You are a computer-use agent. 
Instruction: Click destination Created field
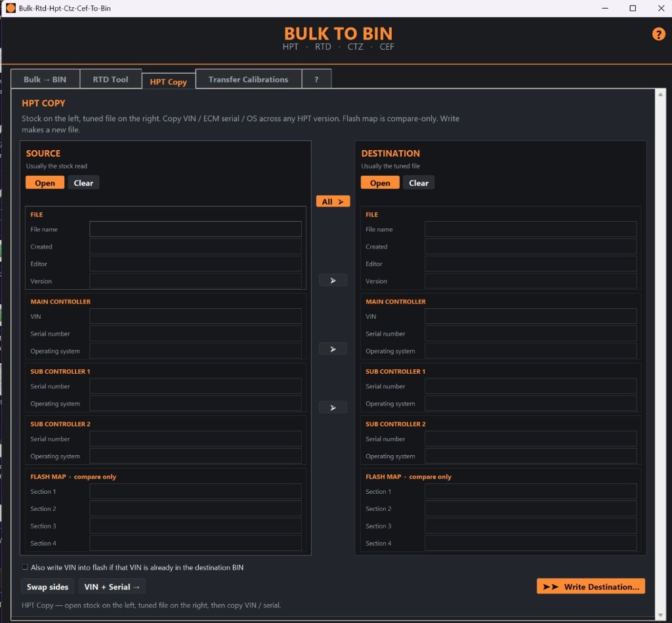point(530,247)
